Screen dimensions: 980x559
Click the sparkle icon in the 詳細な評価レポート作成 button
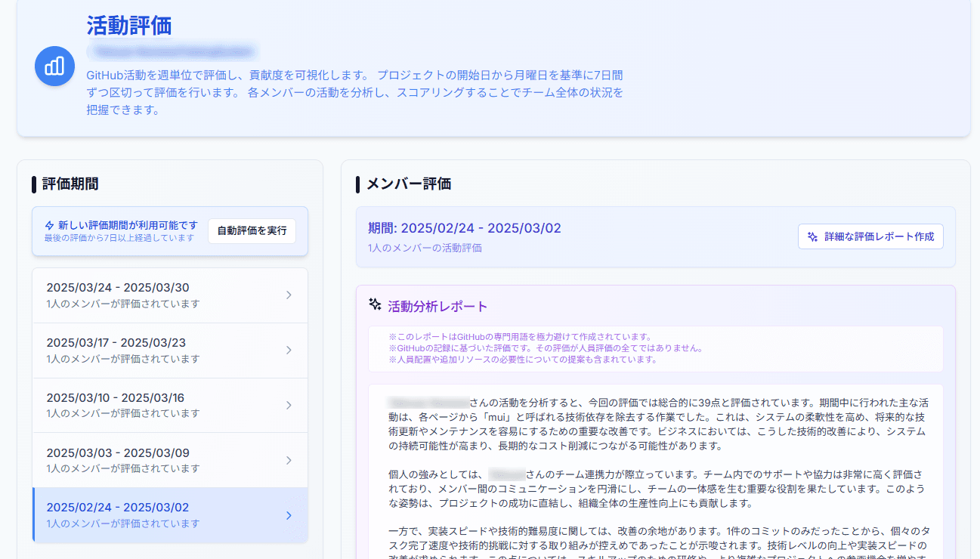point(812,236)
